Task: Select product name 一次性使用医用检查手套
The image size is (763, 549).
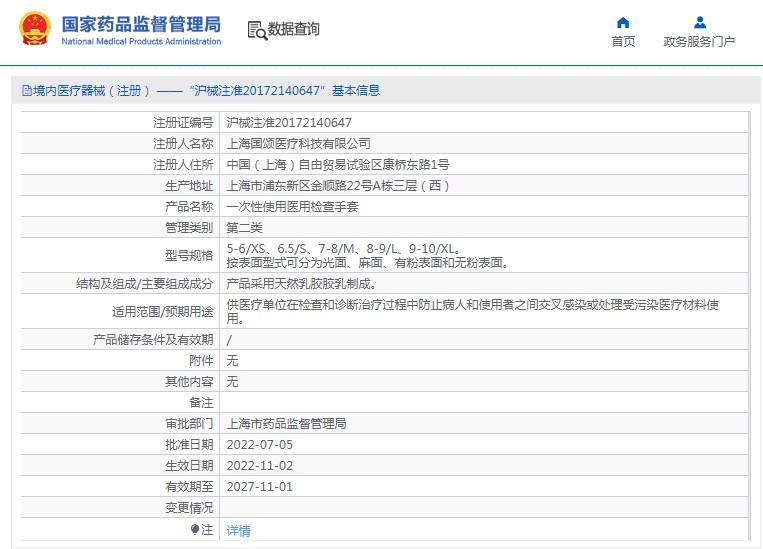Action: pos(292,206)
